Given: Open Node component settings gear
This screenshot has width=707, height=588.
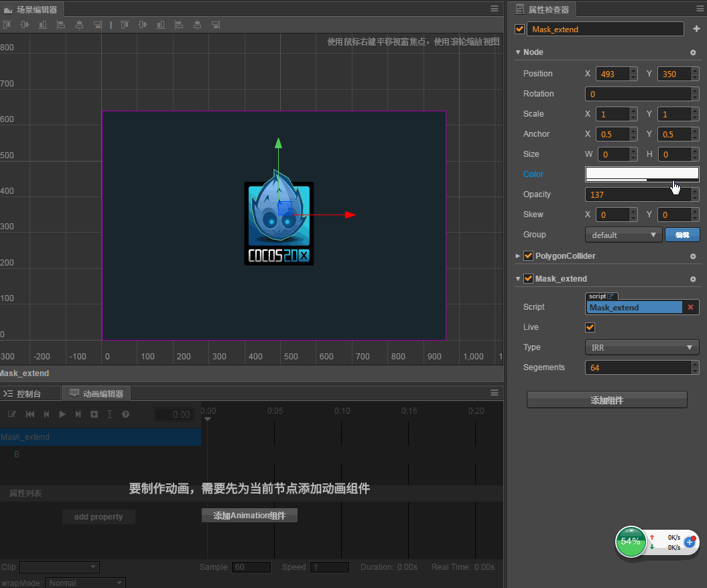Looking at the screenshot, I should (693, 52).
